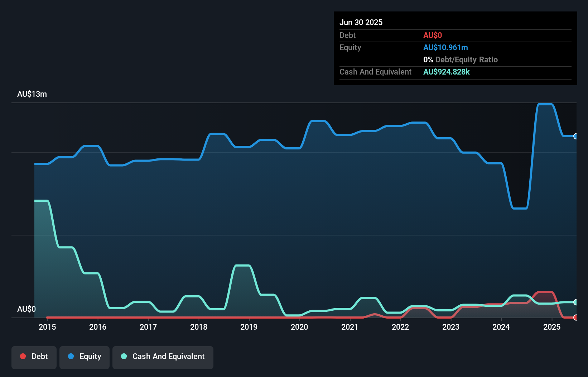The height and width of the screenshot is (377, 588).
Task: Click the 2018 equity peak on the chart
Action: 217,134
